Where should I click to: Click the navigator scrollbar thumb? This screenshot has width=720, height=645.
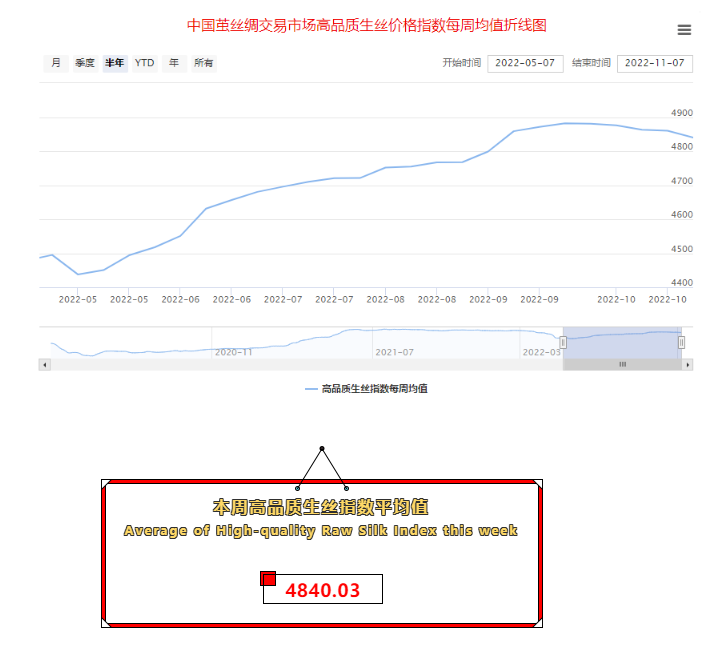[x=622, y=365]
